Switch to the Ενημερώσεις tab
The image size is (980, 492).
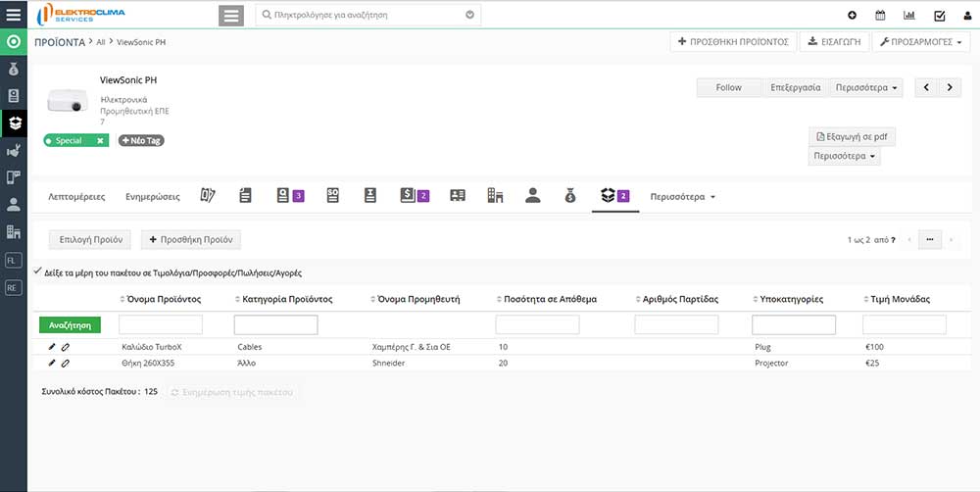pyautogui.click(x=153, y=196)
